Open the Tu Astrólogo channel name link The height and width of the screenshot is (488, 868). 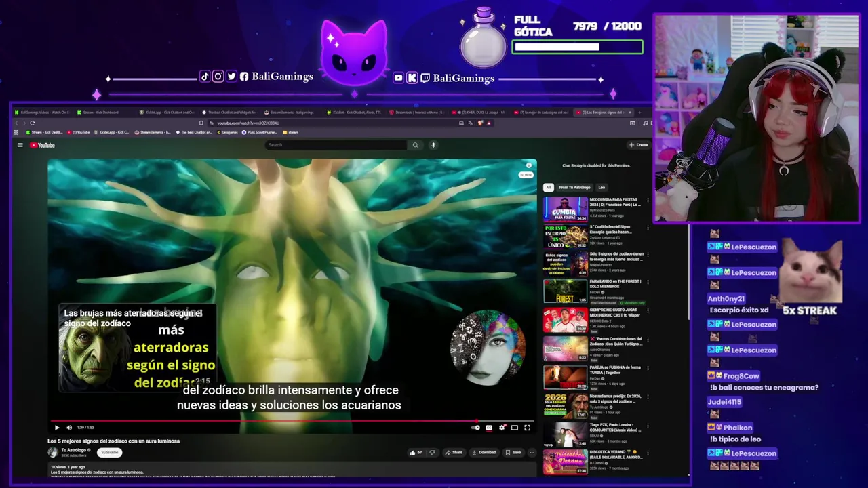[x=74, y=450]
